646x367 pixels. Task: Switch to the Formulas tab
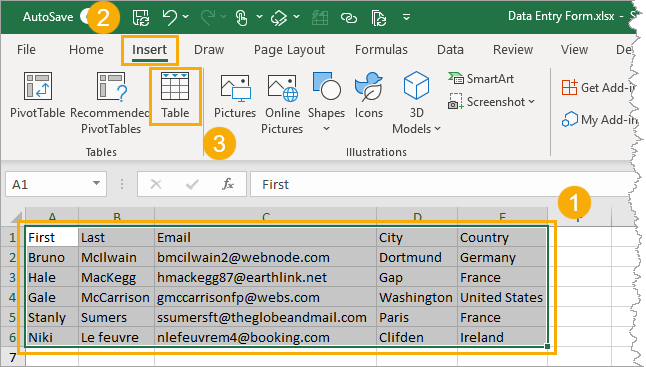click(381, 50)
